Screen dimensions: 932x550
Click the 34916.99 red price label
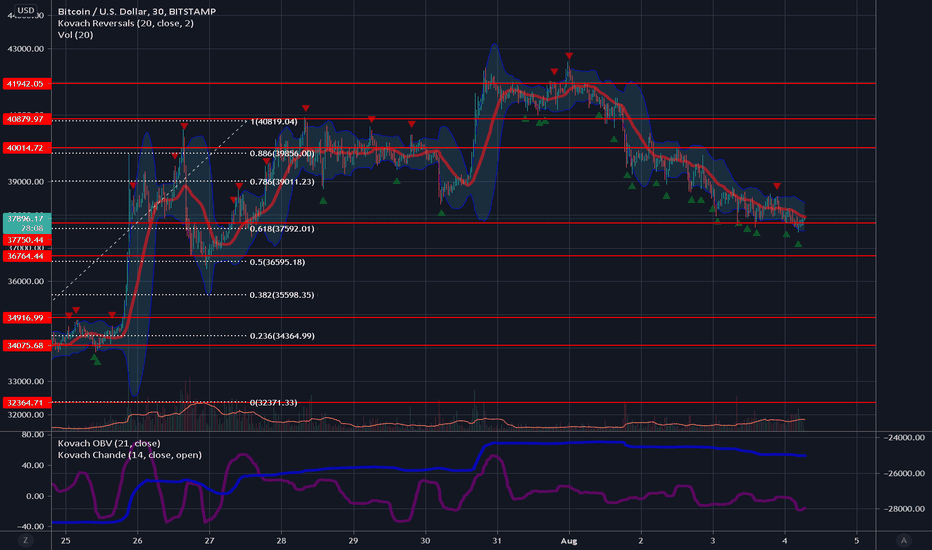[27, 318]
